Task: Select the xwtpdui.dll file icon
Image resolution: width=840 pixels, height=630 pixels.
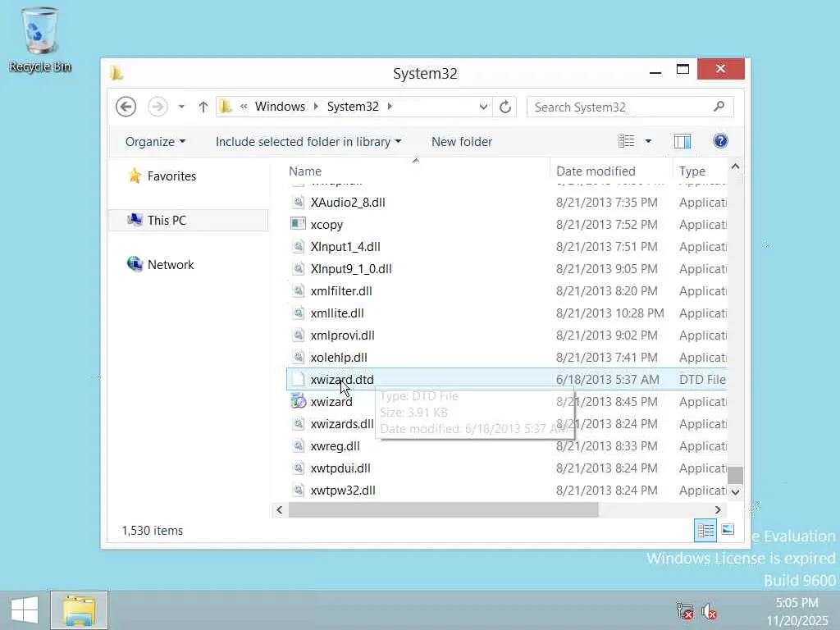Action: pyautogui.click(x=298, y=468)
